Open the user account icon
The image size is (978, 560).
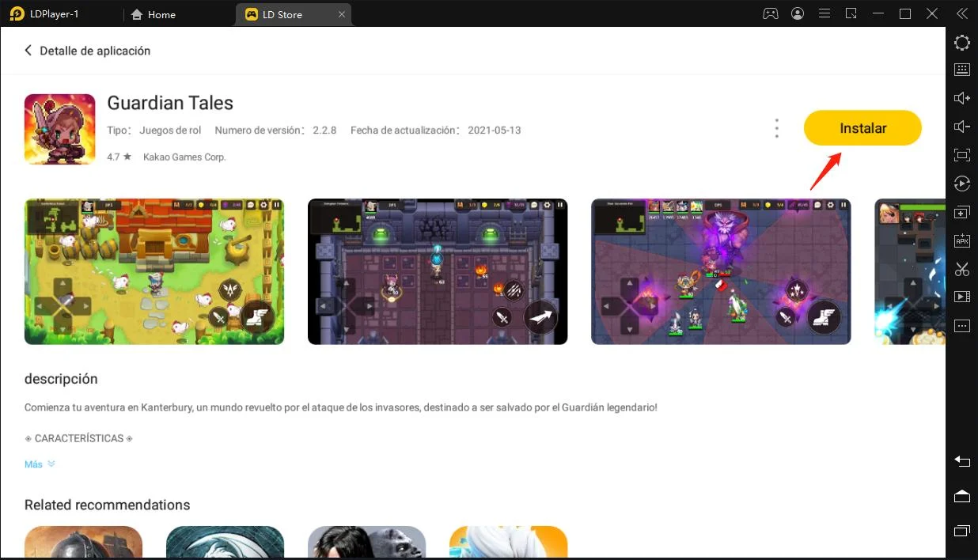pyautogui.click(x=798, y=14)
